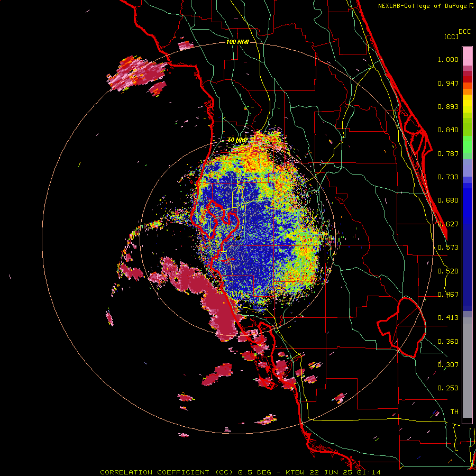Click the KTBW station identifier in caption
The image size is (476, 476).
296,472
